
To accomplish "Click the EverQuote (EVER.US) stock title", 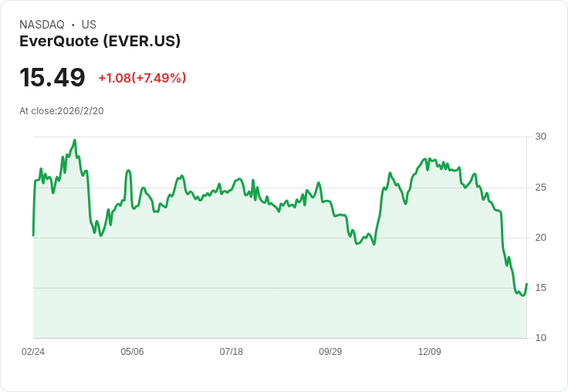I will click(100, 41).
